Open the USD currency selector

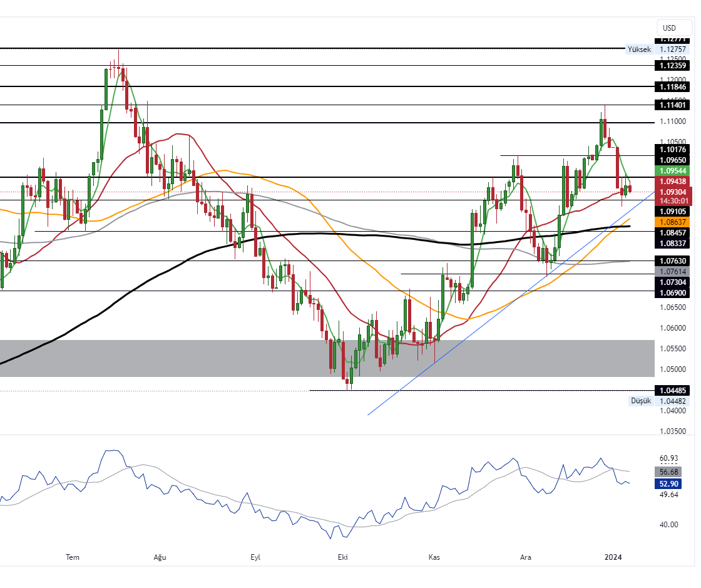[669, 28]
